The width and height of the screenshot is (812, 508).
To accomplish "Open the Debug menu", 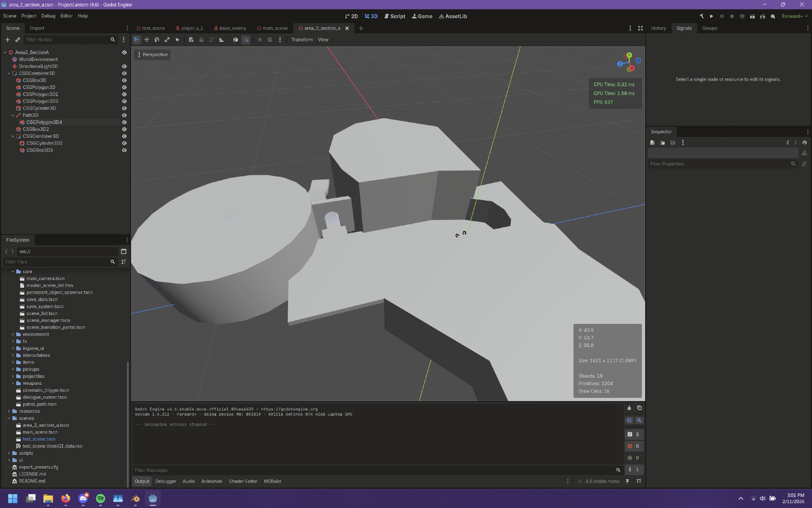I will click(48, 16).
